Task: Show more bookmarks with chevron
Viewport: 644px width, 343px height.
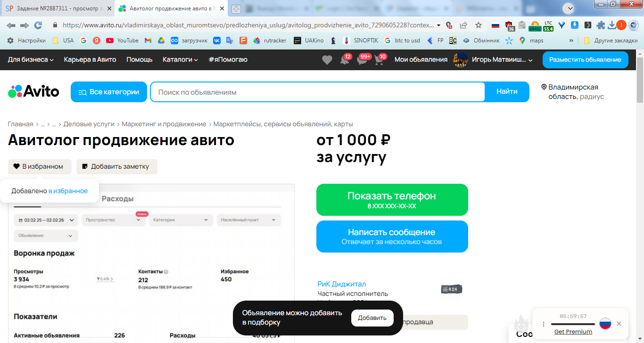Action: pos(571,41)
